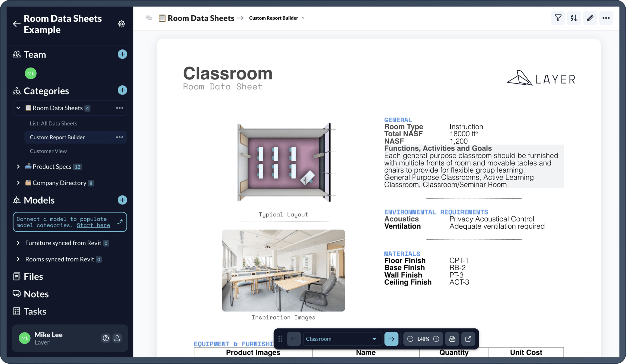Open Product Specs category

coord(52,167)
